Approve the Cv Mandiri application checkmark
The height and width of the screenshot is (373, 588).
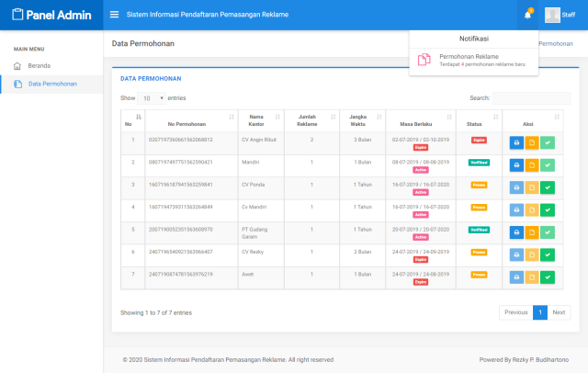(x=548, y=209)
